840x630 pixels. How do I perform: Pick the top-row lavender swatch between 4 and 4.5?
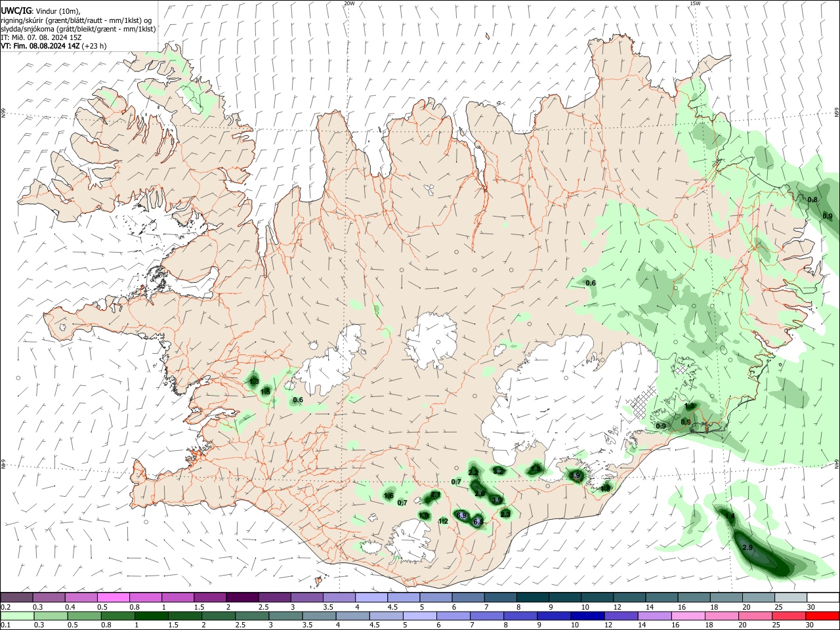click(x=370, y=597)
